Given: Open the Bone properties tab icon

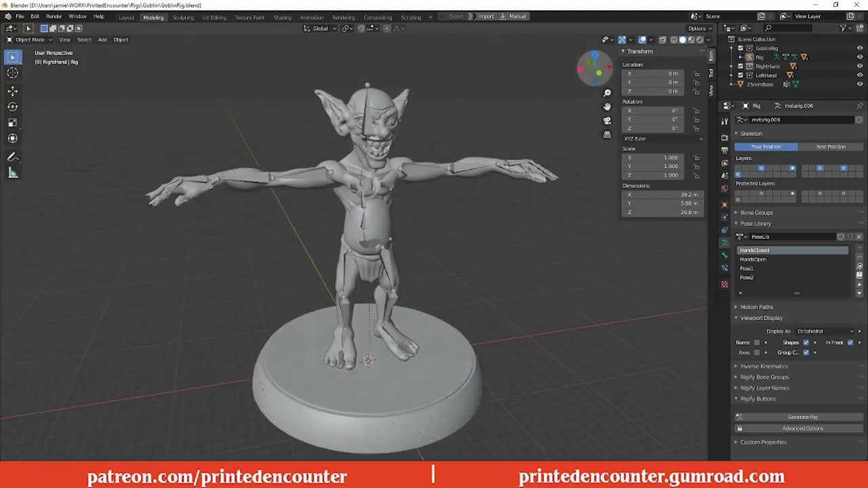Looking at the screenshot, I should [x=724, y=255].
